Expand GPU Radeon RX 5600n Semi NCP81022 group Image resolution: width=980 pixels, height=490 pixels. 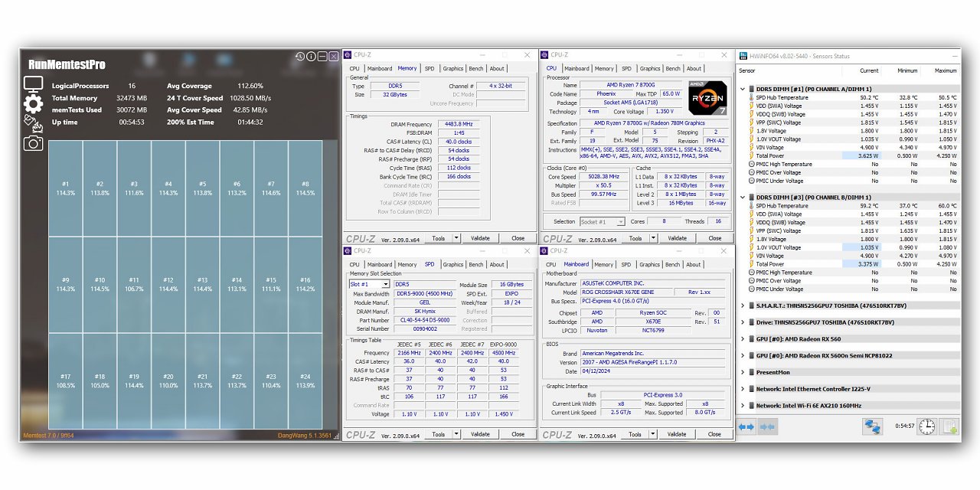(x=743, y=355)
